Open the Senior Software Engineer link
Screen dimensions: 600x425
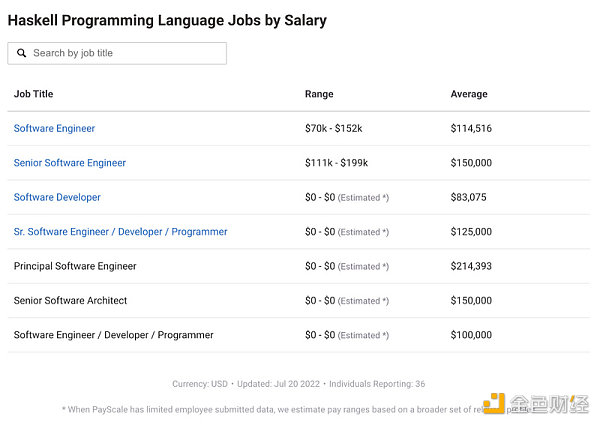70,163
